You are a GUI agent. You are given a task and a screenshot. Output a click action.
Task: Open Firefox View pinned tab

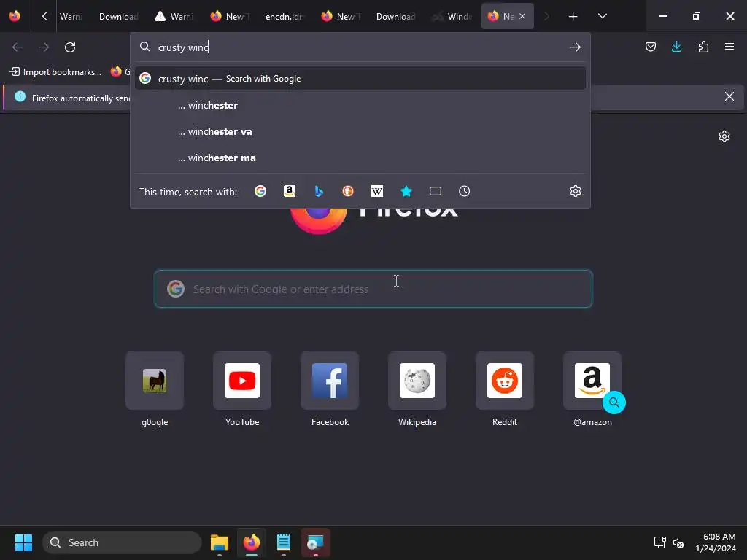(x=15, y=16)
